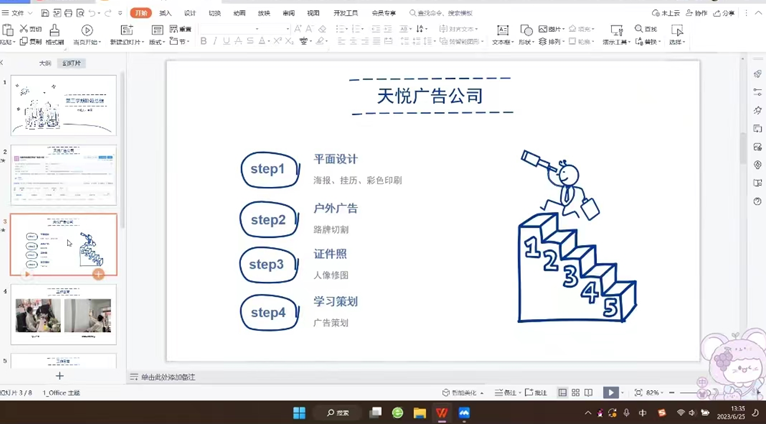Toggle Underline text formatting
Viewport: 766px width, 424px height.
[226, 42]
